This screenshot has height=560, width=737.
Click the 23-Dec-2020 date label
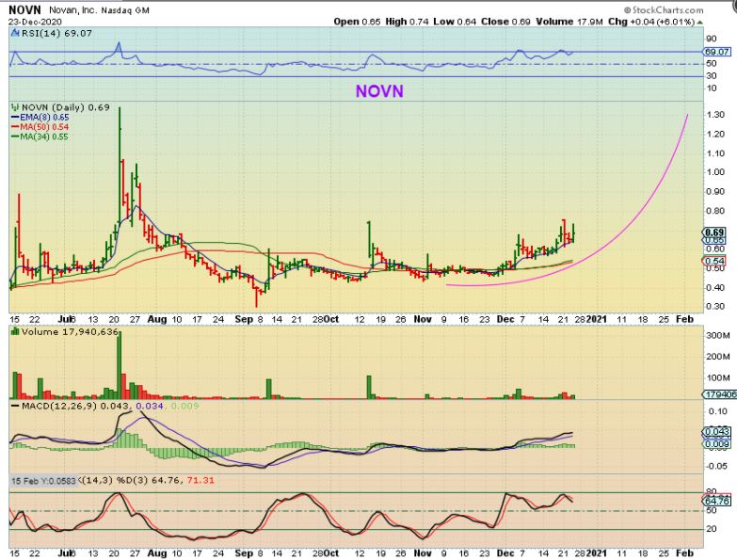[x=34, y=22]
